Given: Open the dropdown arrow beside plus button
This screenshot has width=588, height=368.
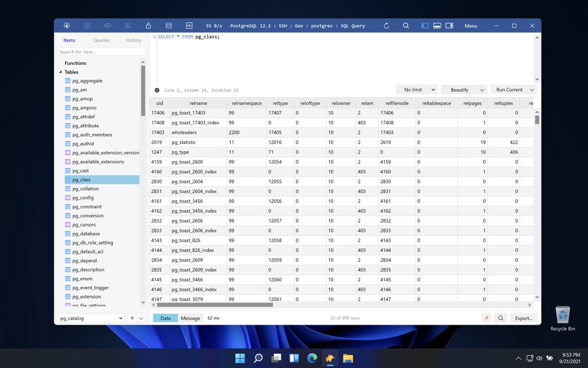Looking at the screenshot, I should click(x=141, y=318).
